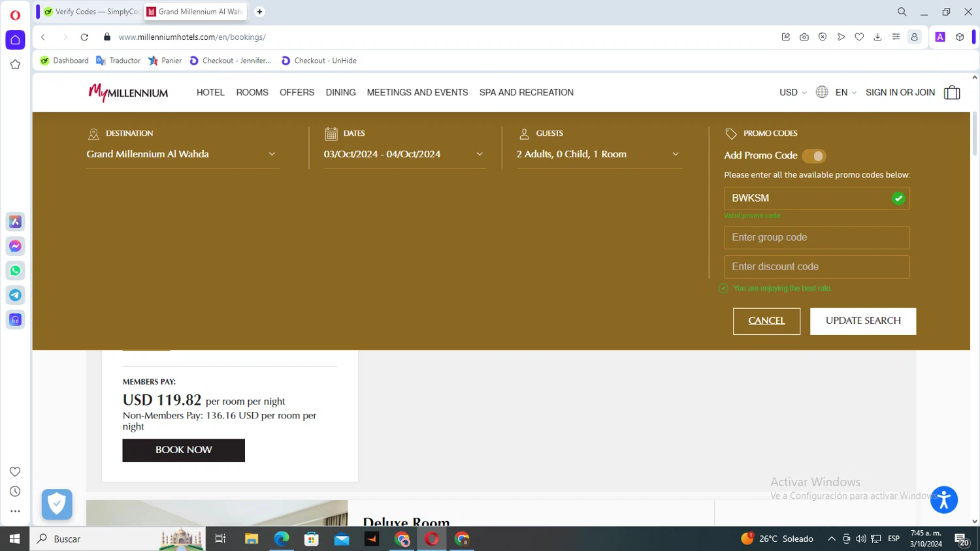Toggle the Add Promo Code switch
Viewport: 980px width, 551px height.
pos(814,156)
